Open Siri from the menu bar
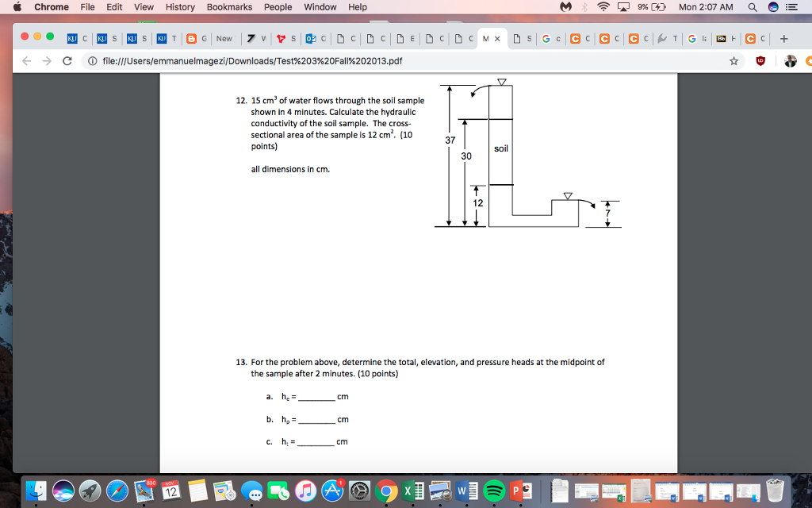812x508 pixels. point(772,7)
